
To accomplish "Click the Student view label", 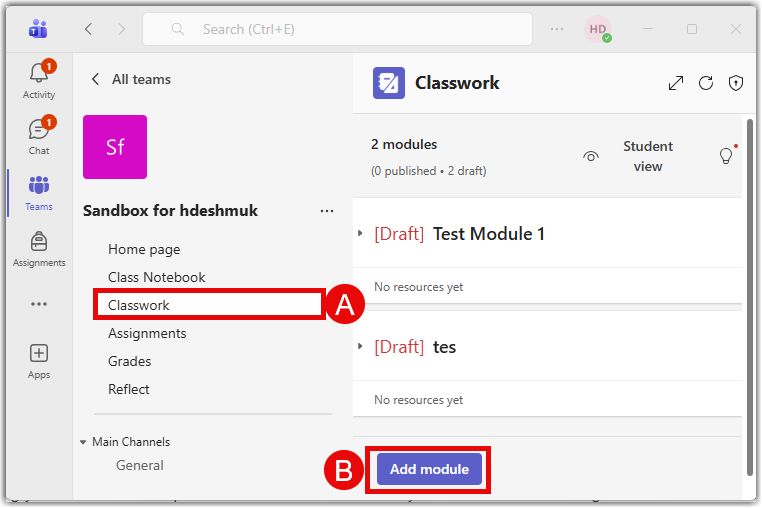I will tap(648, 156).
